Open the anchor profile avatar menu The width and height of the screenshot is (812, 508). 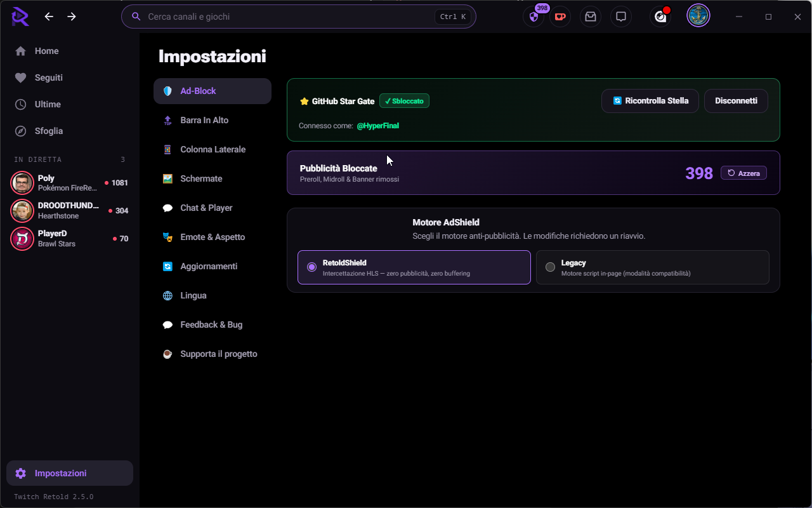tap(698, 16)
